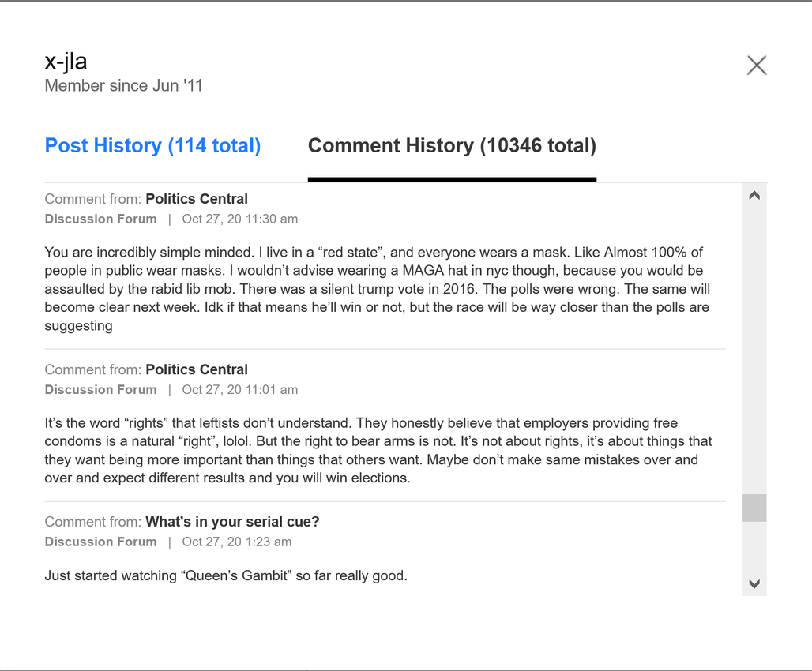Click the Oct 27, 20 11:01 am timestamp
This screenshot has width=812, height=671.
point(240,390)
